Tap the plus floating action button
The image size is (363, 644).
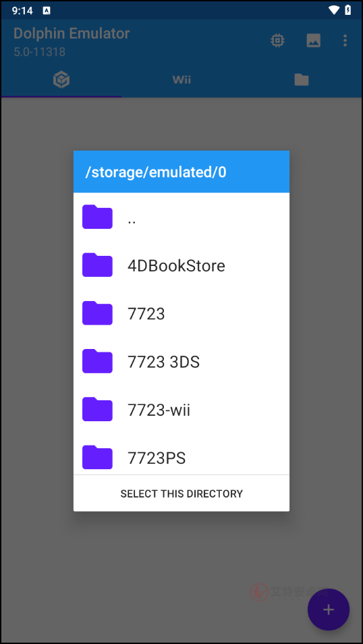[x=329, y=610]
